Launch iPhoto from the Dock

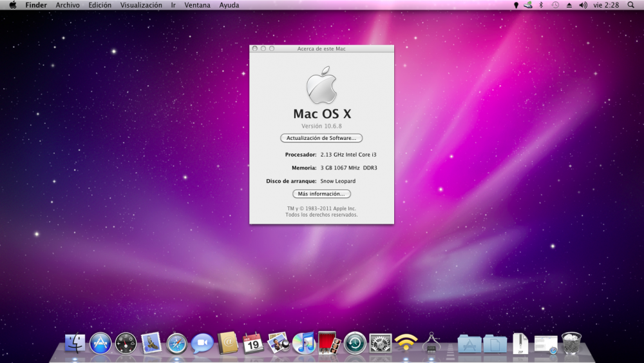(x=278, y=343)
